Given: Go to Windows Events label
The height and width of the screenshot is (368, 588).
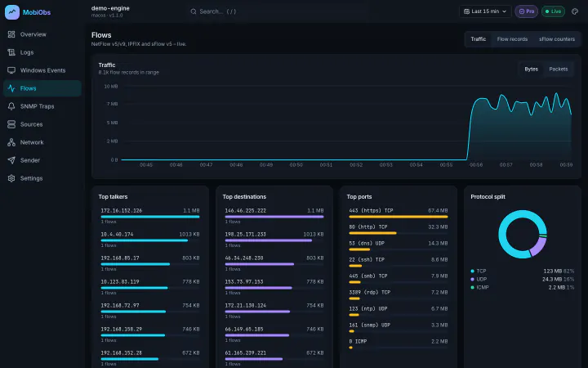Looking at the screenshot, I should pos(42,70).
